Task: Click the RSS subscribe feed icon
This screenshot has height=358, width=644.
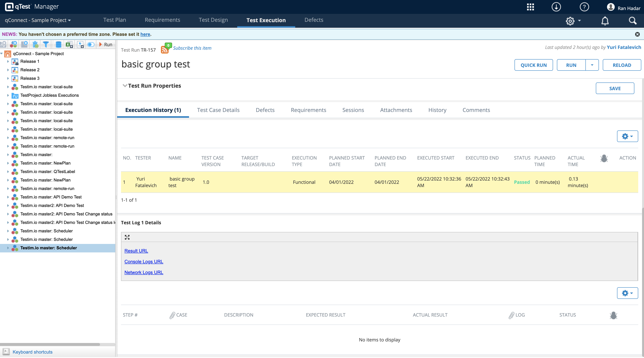Action: (x=165, y=49)
